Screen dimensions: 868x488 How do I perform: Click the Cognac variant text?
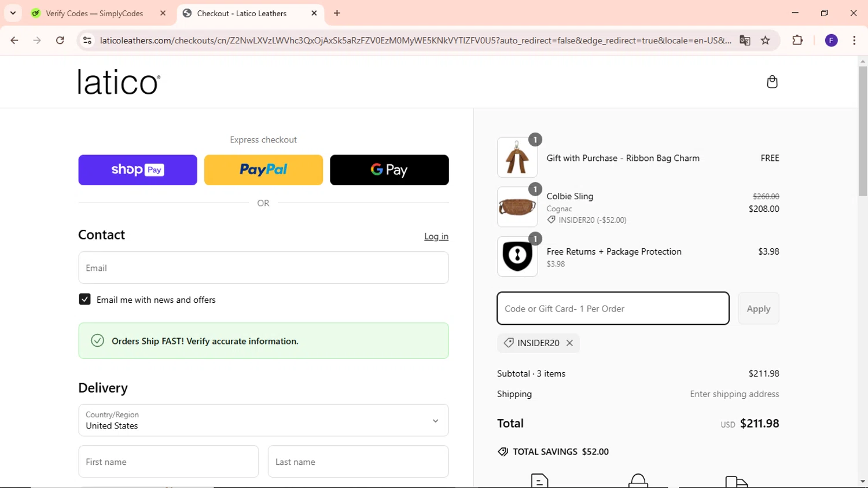point(559,208)
